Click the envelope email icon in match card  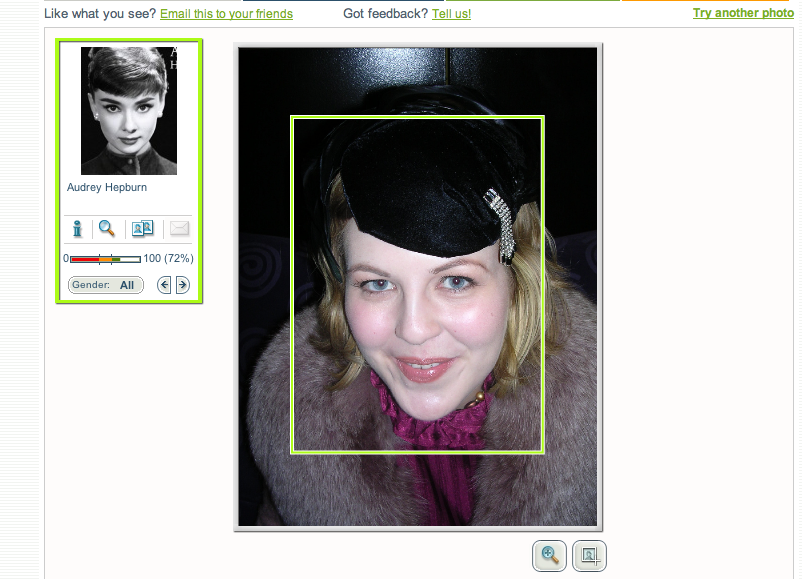179,229
